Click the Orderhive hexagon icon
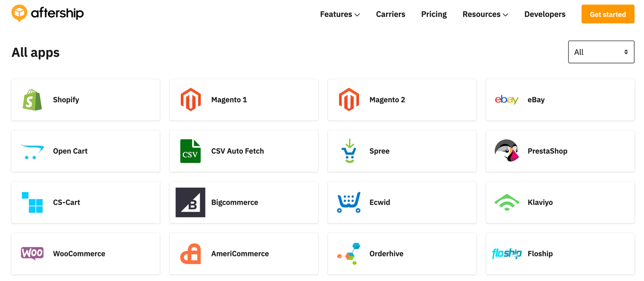 tap(349, 254)
